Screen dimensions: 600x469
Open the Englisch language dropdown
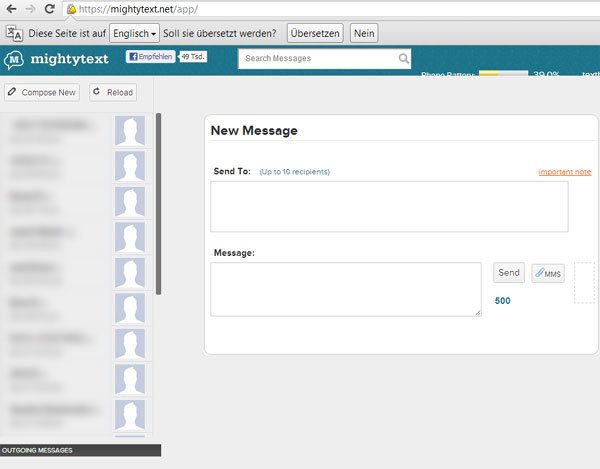pos(134,33)
